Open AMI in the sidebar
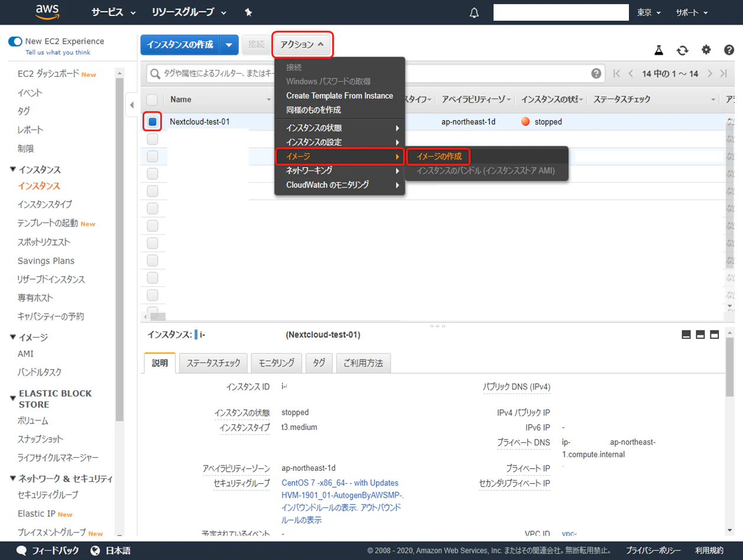743x560 pixels. click(x=25, y=354)
